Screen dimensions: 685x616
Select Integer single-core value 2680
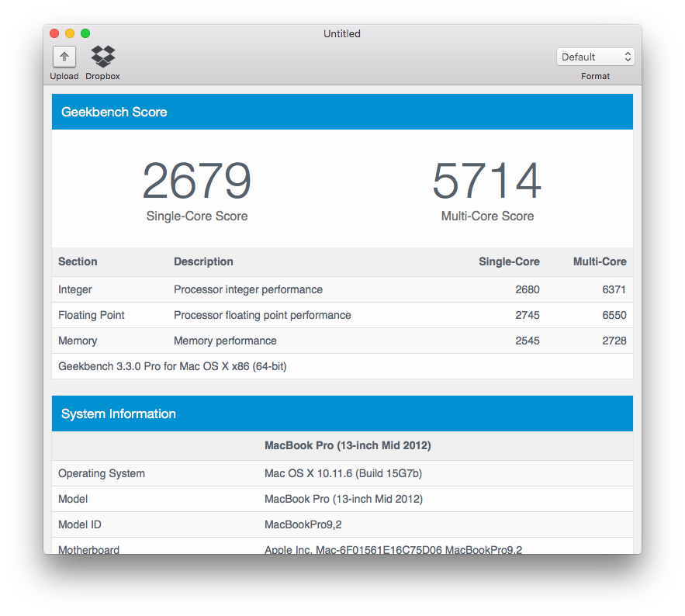tap(528, 289)
